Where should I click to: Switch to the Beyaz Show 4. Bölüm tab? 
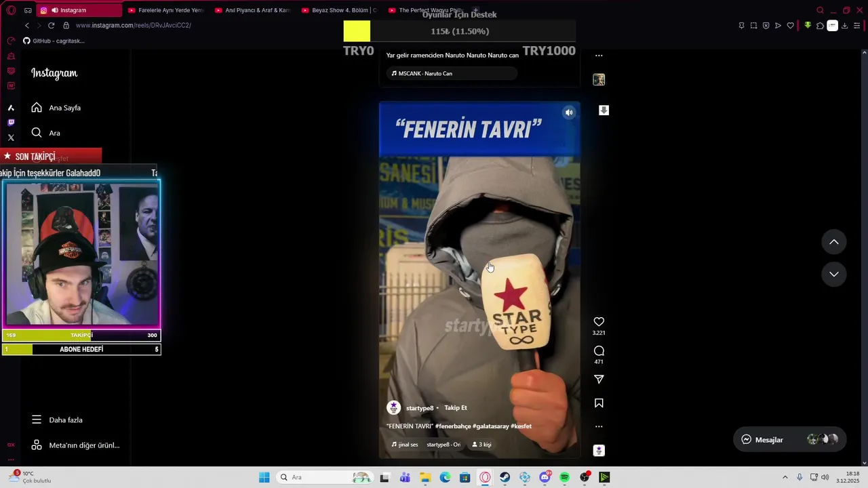pos(338,10)
